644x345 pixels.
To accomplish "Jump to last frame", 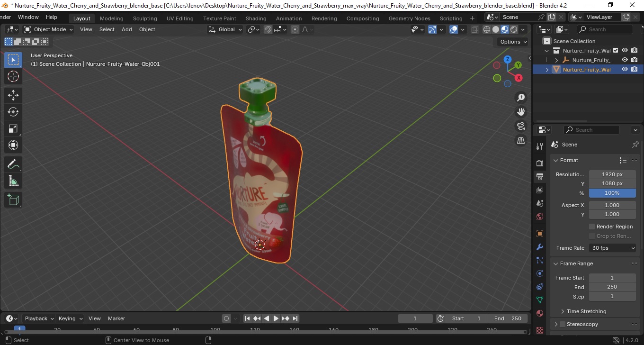I will [x=295, y=318].
